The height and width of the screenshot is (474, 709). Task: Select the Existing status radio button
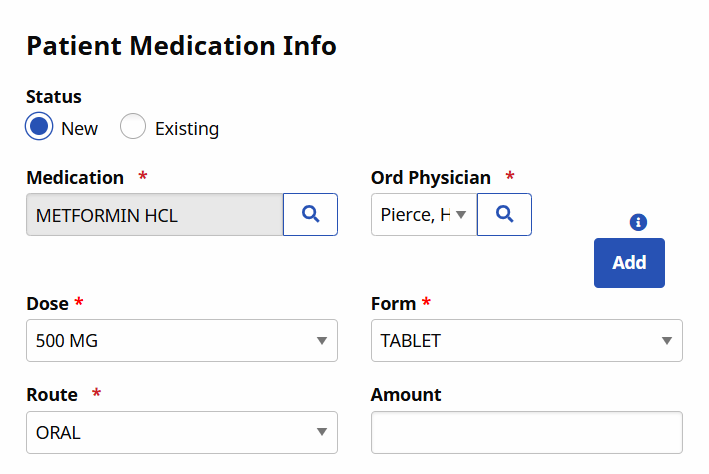(133, 126)
